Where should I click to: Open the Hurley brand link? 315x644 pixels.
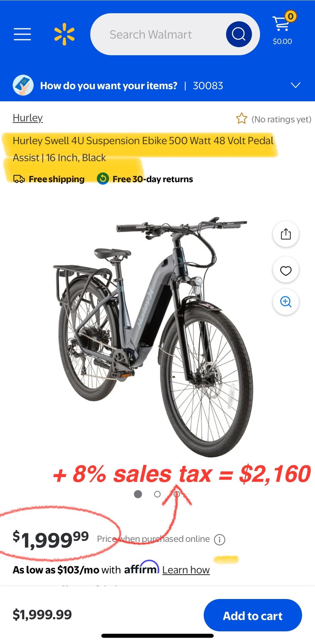click(27, 118)
